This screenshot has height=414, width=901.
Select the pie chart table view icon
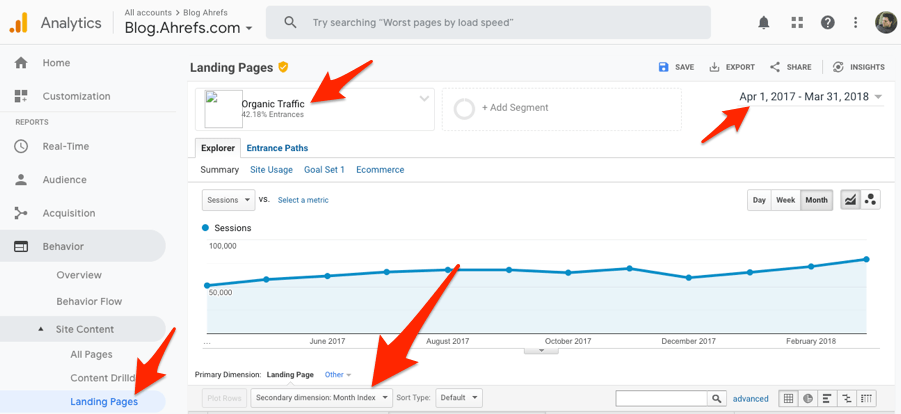(x=808, y=398)
